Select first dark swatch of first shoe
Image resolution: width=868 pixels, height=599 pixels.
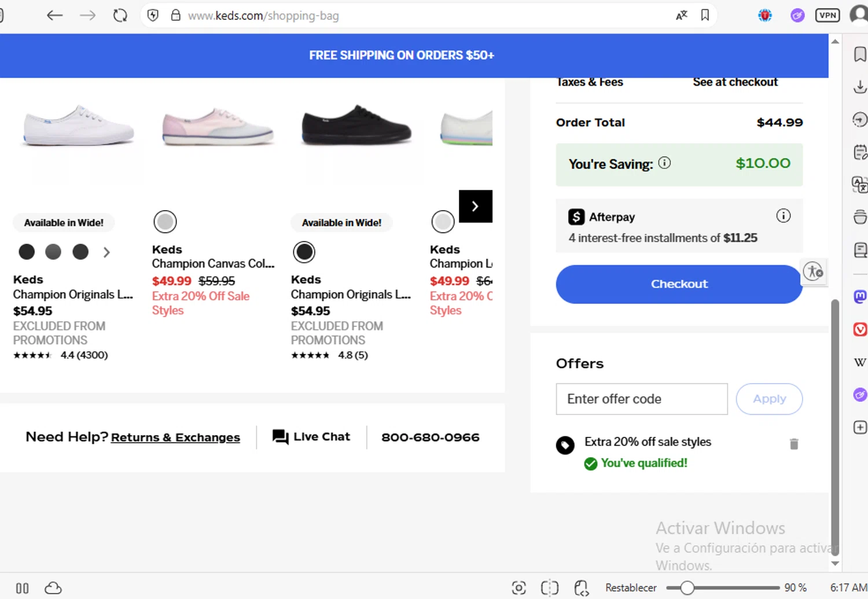pyautogui.click(x=27, y=252)
